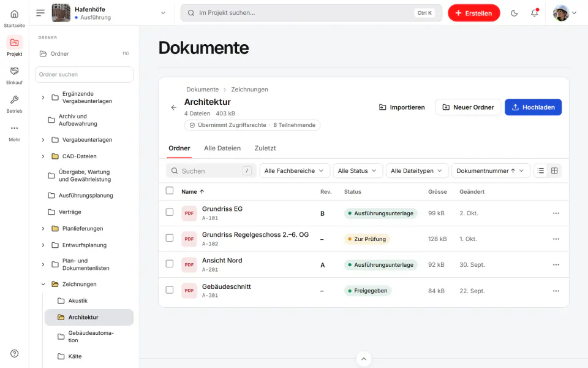Click Dokumente breadcrumb link

point(203,90)
